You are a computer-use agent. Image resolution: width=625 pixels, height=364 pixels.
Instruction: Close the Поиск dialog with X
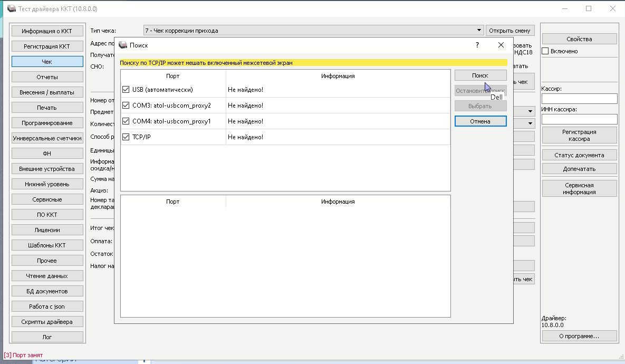[x=501, y=45]
